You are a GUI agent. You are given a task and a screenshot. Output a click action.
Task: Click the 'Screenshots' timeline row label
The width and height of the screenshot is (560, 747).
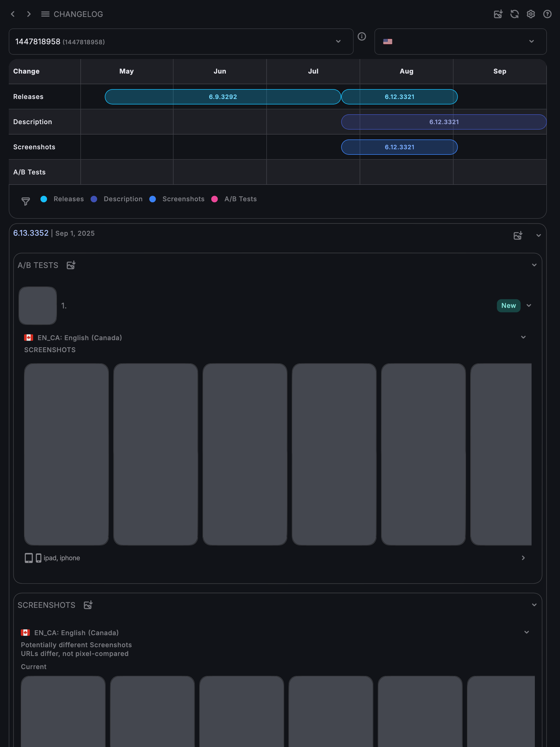click(x=34, y=147)
